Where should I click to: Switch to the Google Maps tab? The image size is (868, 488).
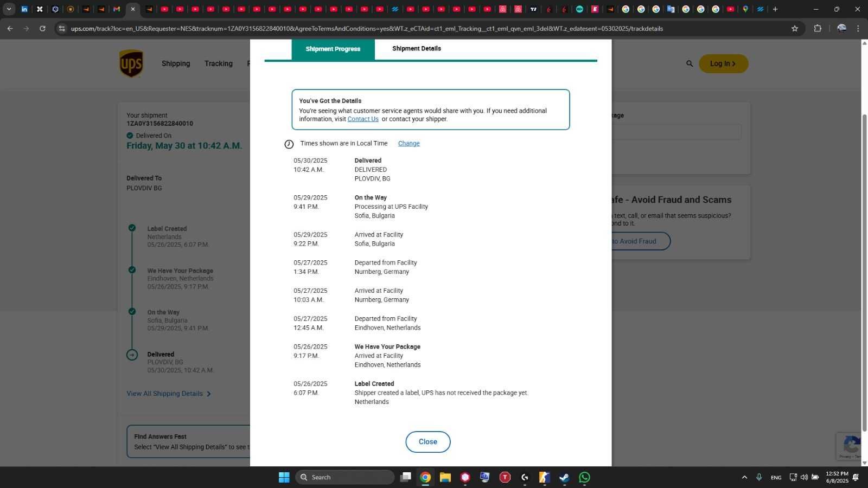pyautogui.click(x=745, y=9)
